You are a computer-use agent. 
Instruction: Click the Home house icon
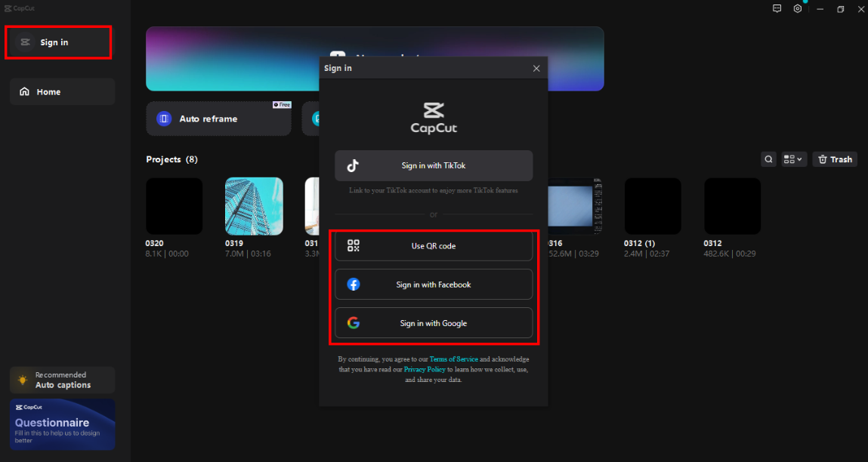point(24,92)
